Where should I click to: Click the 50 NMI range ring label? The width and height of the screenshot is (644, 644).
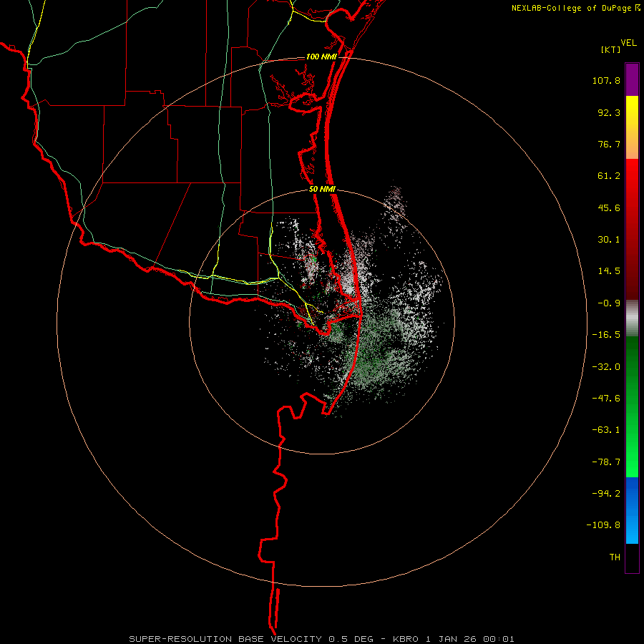coord(322,190)
